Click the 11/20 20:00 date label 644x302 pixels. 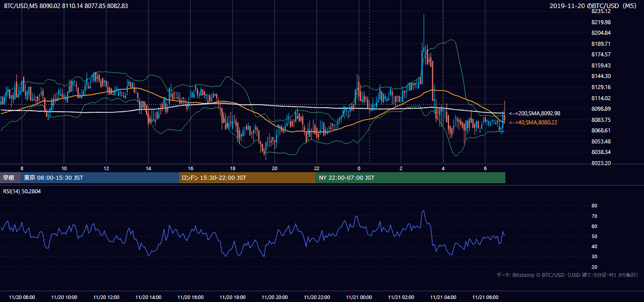275,297
